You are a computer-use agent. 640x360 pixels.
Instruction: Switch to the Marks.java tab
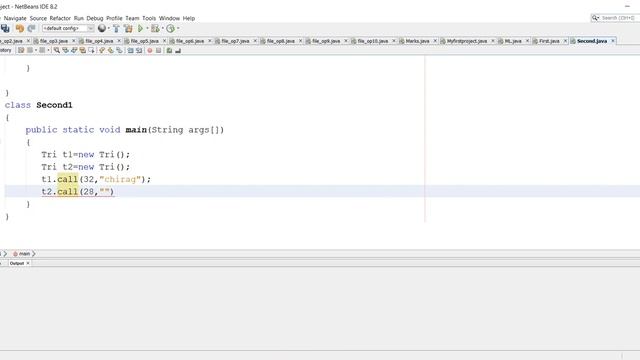417,41
